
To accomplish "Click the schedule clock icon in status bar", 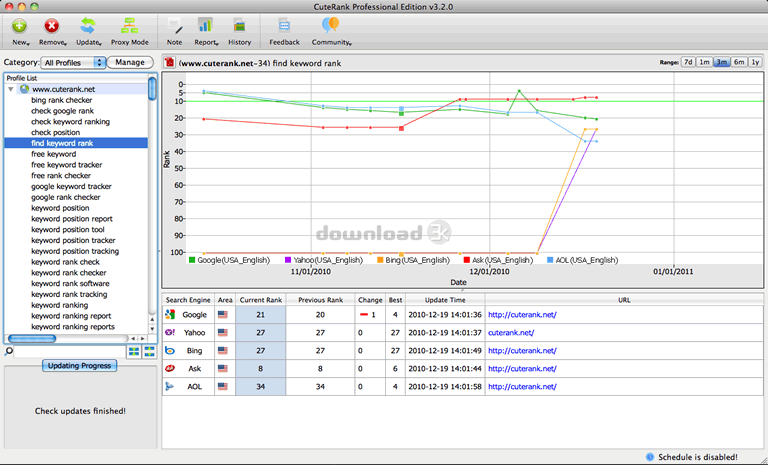I will click(x=650, y=457).
